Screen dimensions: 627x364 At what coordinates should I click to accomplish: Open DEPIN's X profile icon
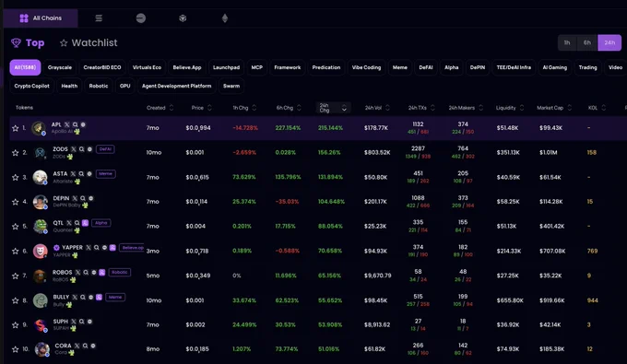point(75,198)
